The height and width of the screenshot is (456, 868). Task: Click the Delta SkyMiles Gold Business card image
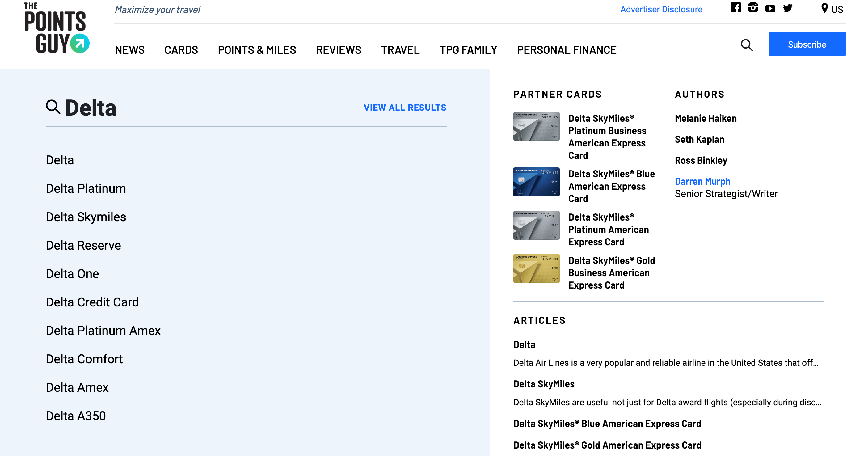(536, 268)
